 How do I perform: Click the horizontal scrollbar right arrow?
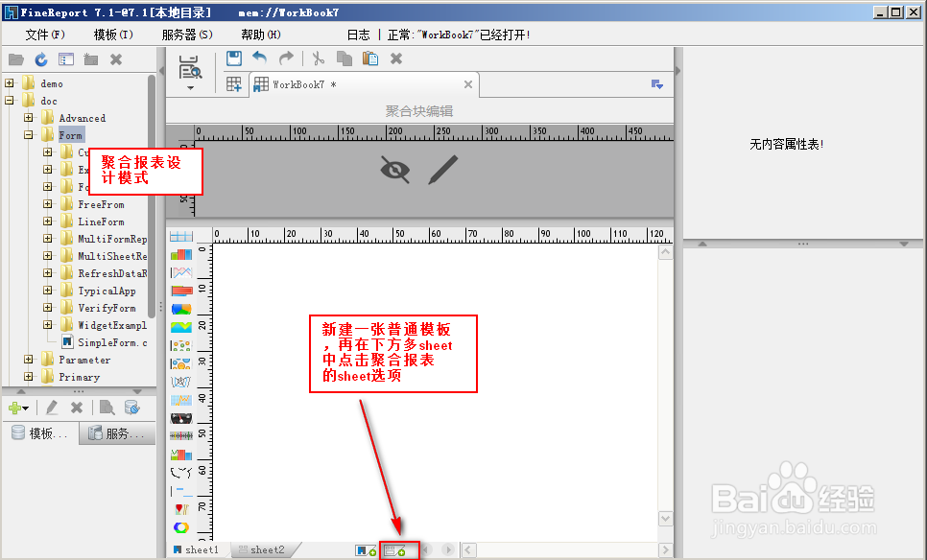point(665,550)
